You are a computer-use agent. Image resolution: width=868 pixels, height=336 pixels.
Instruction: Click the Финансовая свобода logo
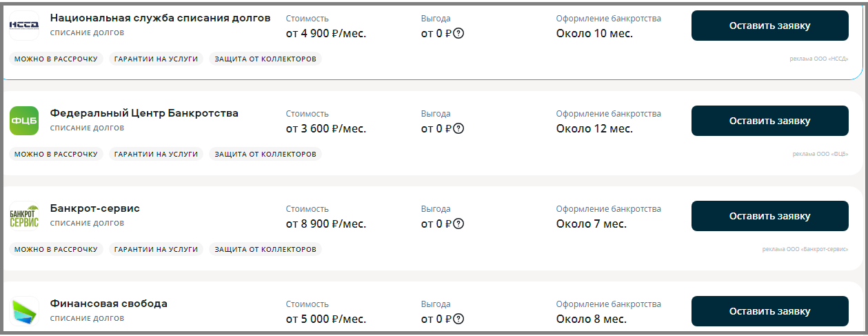point(24,311)
